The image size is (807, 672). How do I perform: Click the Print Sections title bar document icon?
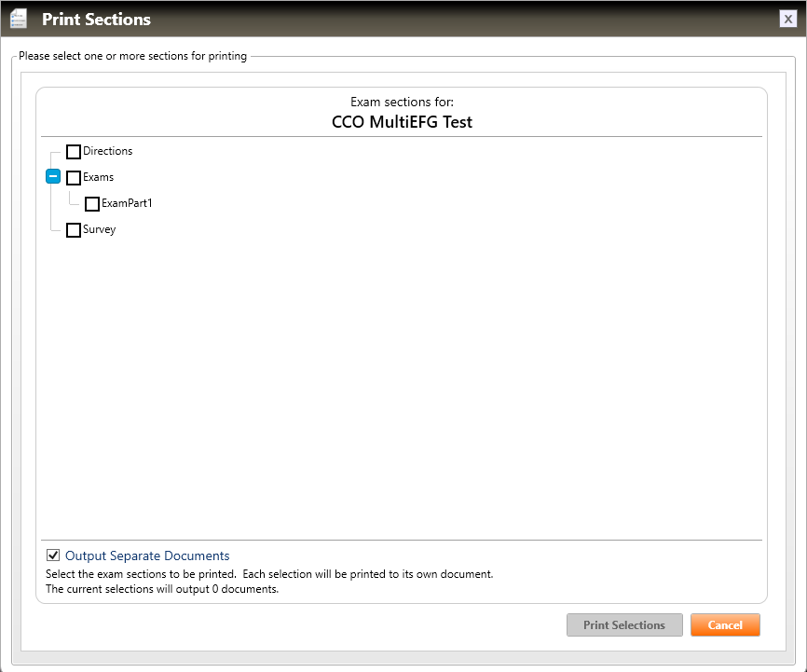18,19
